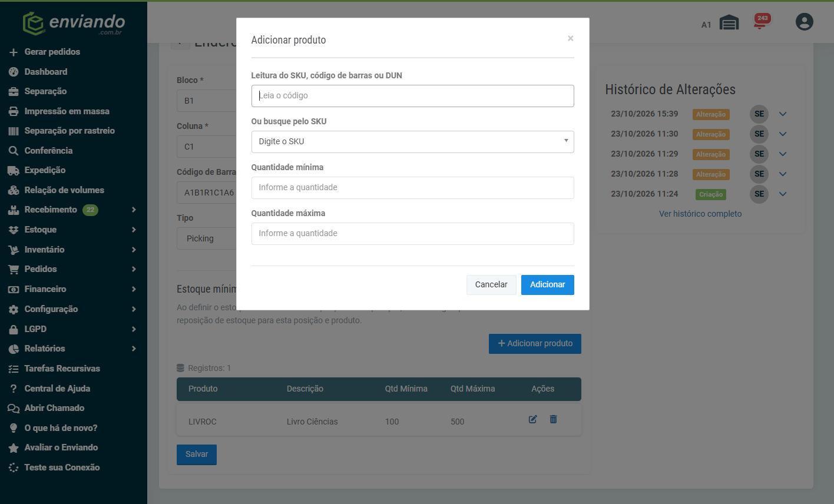The height and width of the screenshot is (504, 834).
Task: Expand the Inventário submenu arrow
Action: click(134, 250)
